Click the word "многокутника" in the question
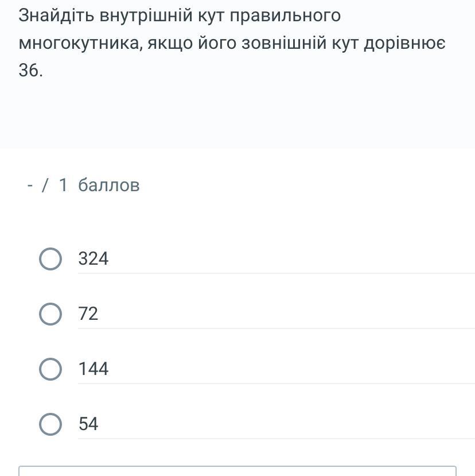 pyautogui.click(x=80, y=43)
